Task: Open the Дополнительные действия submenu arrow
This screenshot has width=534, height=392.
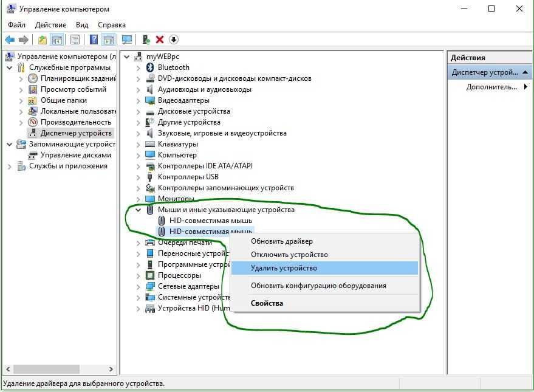Action: click(x=525, y=87)
